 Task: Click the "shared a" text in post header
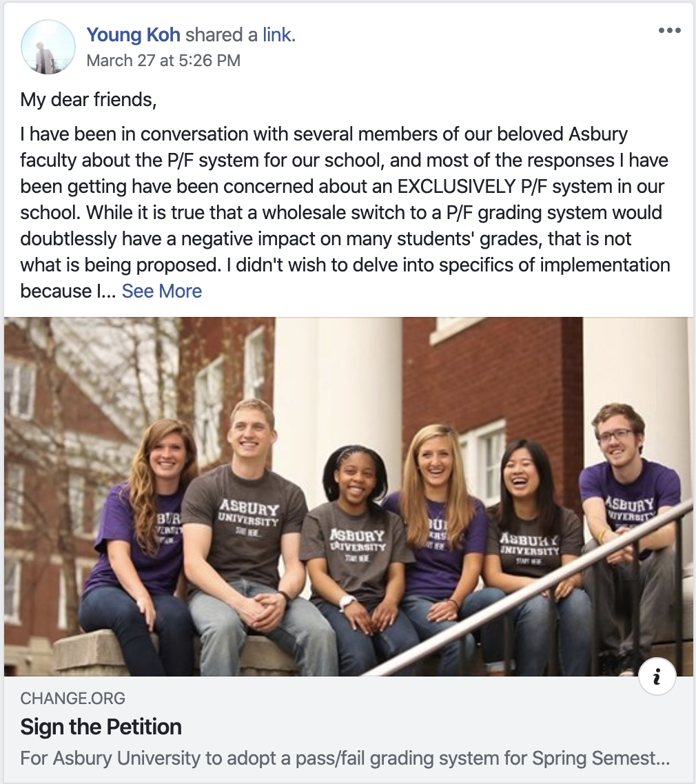click(221, 34)
